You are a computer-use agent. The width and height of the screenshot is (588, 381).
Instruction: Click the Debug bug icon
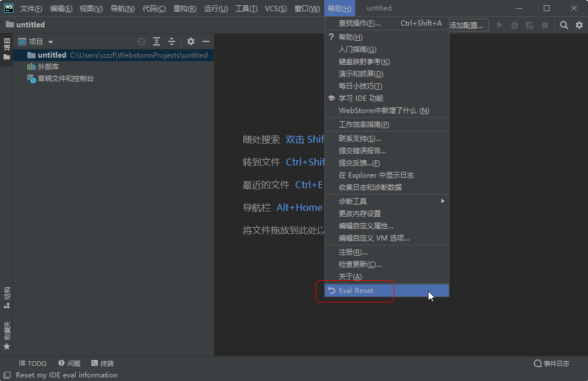pyautogui.click(x=515, y=25)
